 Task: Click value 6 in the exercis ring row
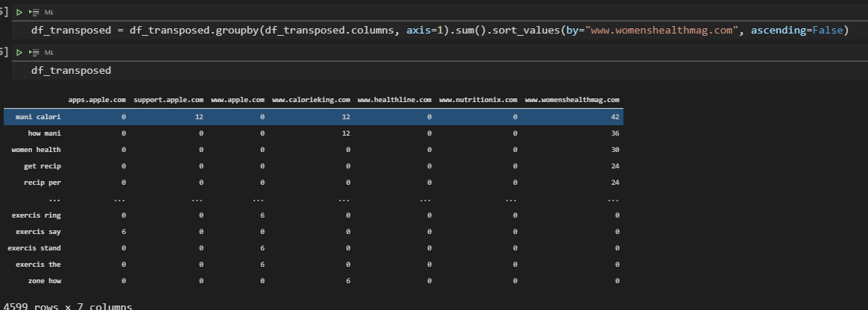coord(262,215)
